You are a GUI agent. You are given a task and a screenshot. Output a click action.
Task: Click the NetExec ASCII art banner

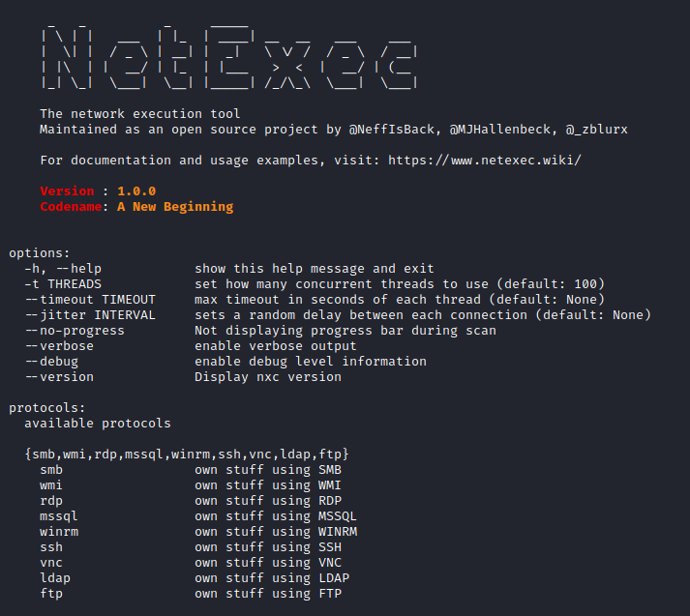click(229, 57)
